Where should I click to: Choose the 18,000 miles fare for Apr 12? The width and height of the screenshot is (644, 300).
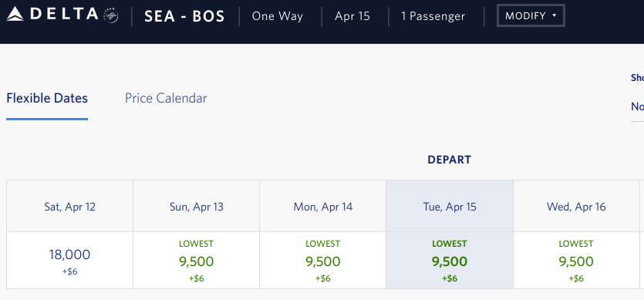[70, 261]
